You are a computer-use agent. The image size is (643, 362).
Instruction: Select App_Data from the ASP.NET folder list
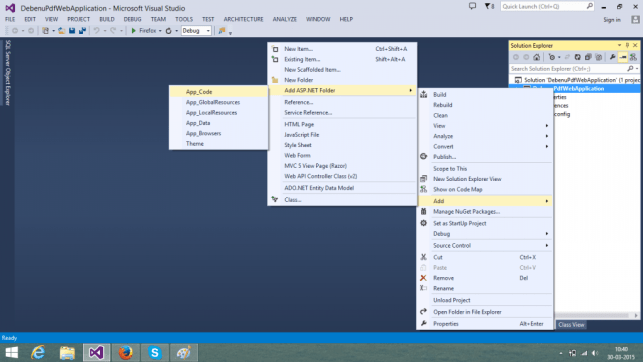pyautogui.click(x=219, y=123)
